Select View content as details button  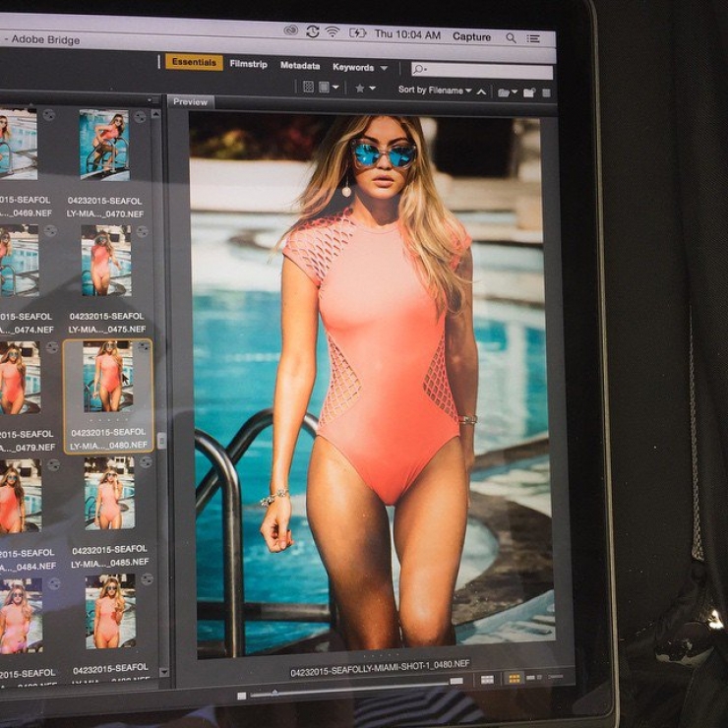(x=534, y=678)
